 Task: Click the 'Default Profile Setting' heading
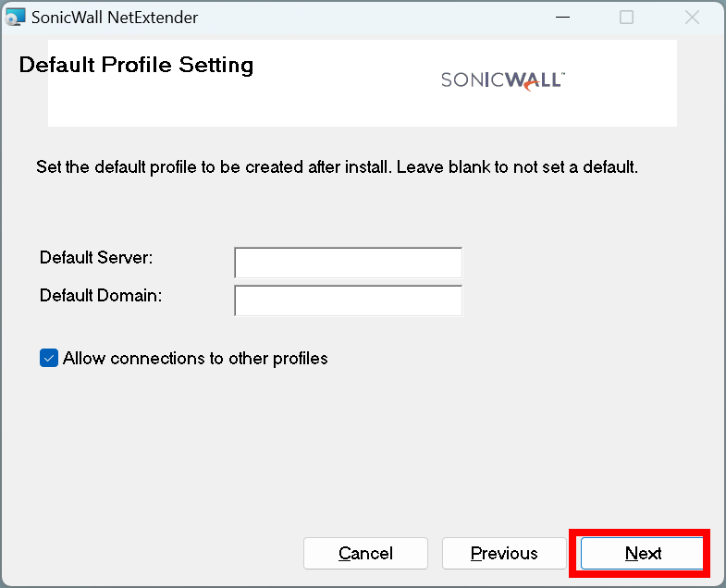(136, 65)
